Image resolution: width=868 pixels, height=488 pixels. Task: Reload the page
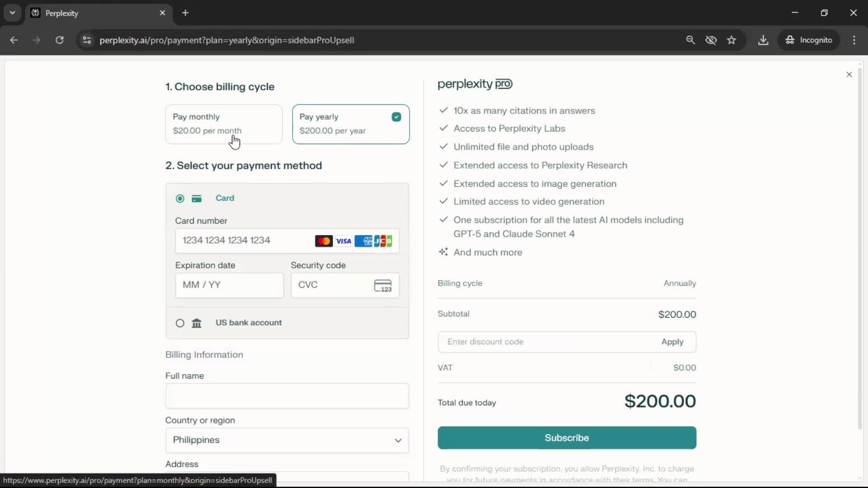pyautogui.click(x=59, y=40)
